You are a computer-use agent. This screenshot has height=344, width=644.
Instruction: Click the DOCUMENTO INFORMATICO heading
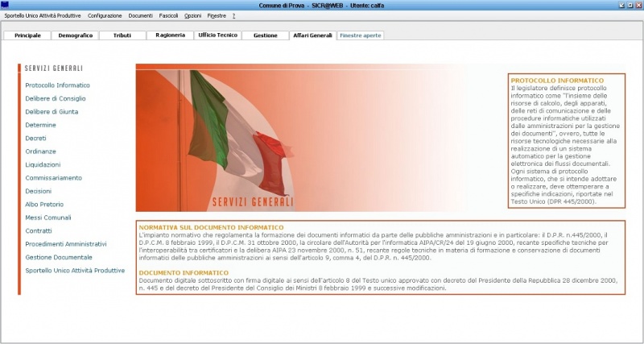pyautogui.click(x=184, y=273)
